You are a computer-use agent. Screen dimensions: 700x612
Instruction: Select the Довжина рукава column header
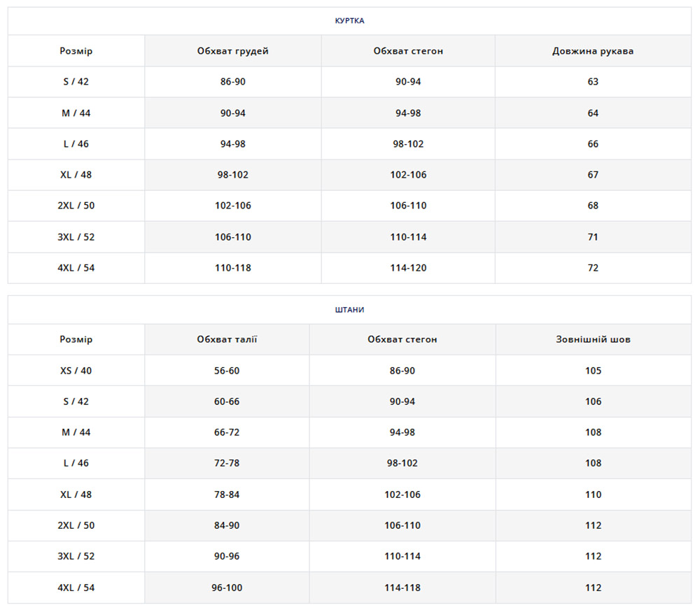(593, 51)
